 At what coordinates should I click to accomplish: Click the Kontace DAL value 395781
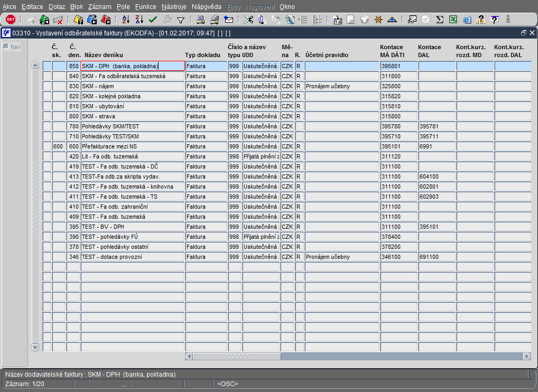tap(437, 126)
